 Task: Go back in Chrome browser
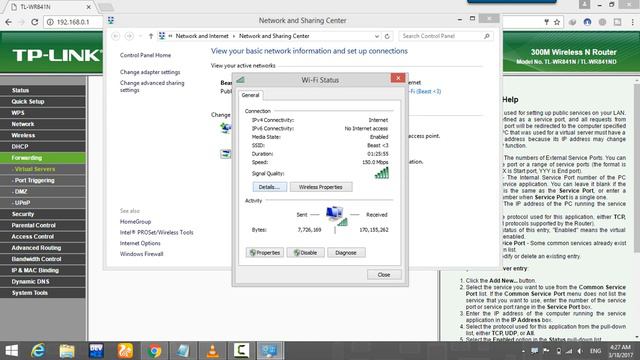(8, 22)
